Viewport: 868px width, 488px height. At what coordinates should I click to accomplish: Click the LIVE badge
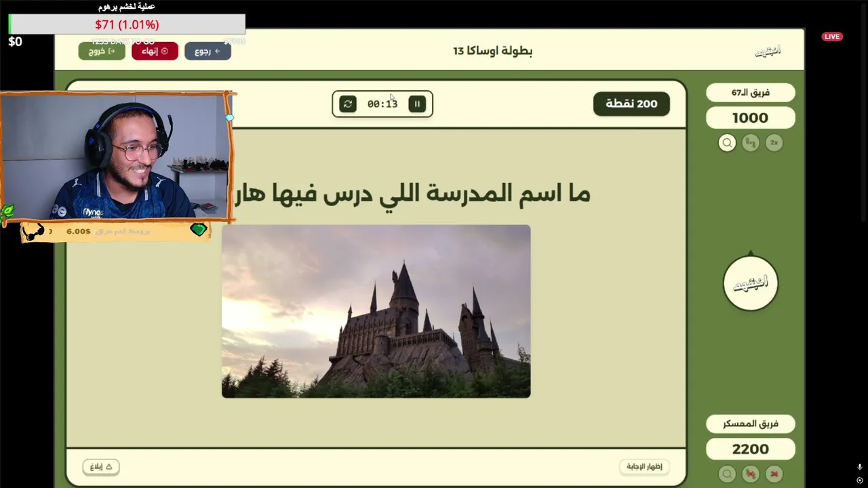pos(832,37)
